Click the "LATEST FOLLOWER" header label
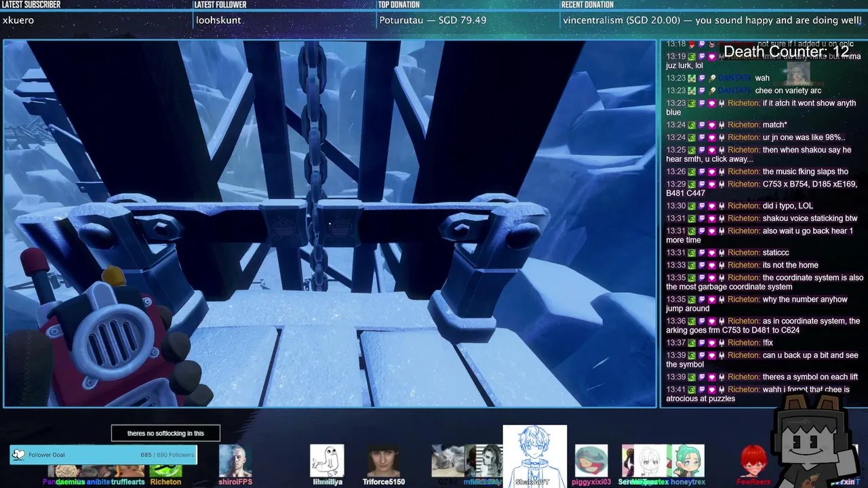This screenshot has height=488, width=868. point(220,5)
